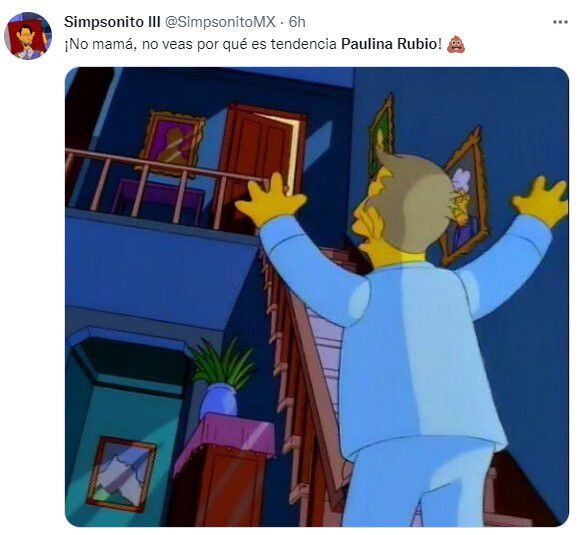Click the potted plant on the table
Viewport: 586px width, 535px height.
pyautogui.click(x=222, y=377)
